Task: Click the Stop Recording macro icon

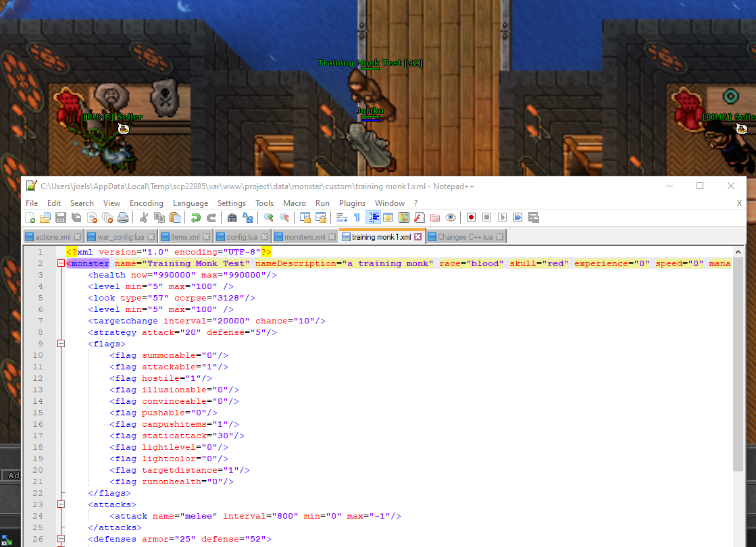Action: (x=486, y=218)
